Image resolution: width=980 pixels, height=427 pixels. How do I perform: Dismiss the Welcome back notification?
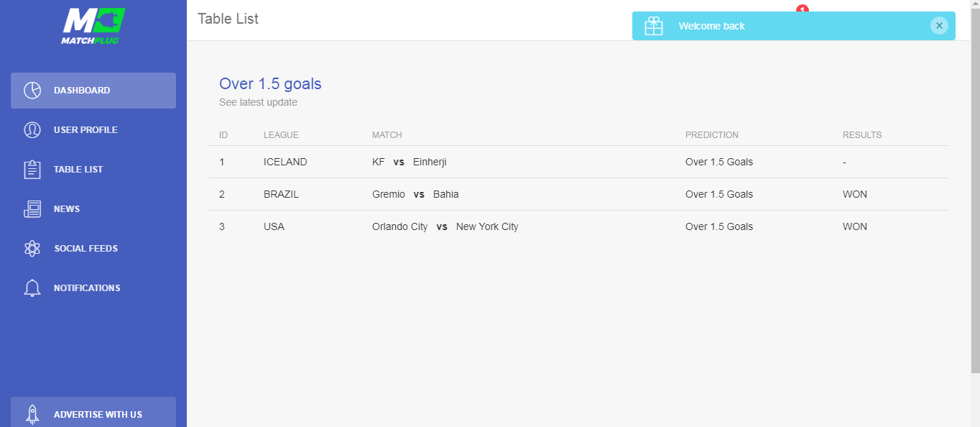pos(939,25)
